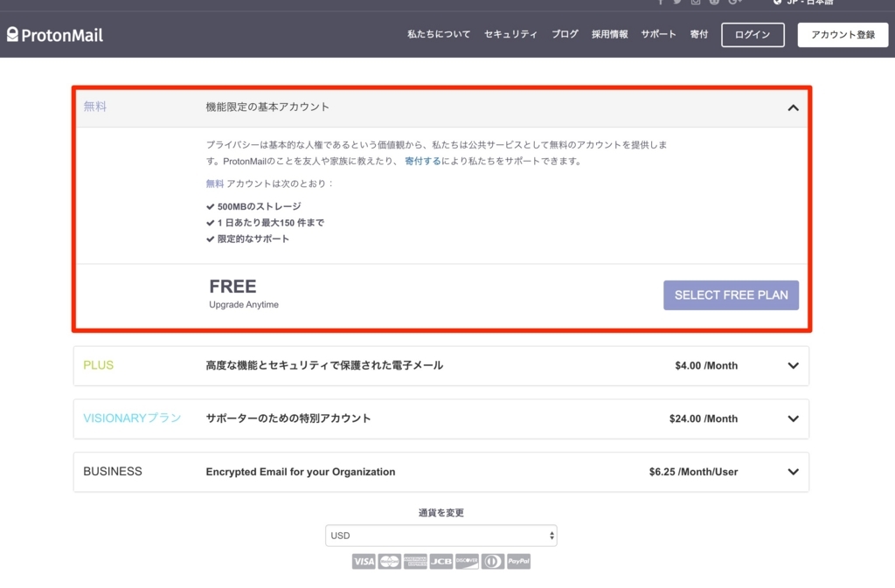The width and height of the screenshot is (895, 588).
Task: Click the American Express icon
Action: coord(415,561)
